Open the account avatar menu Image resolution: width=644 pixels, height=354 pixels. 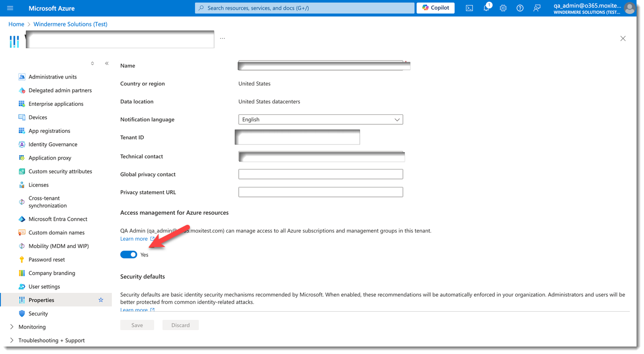click(629, 8)
